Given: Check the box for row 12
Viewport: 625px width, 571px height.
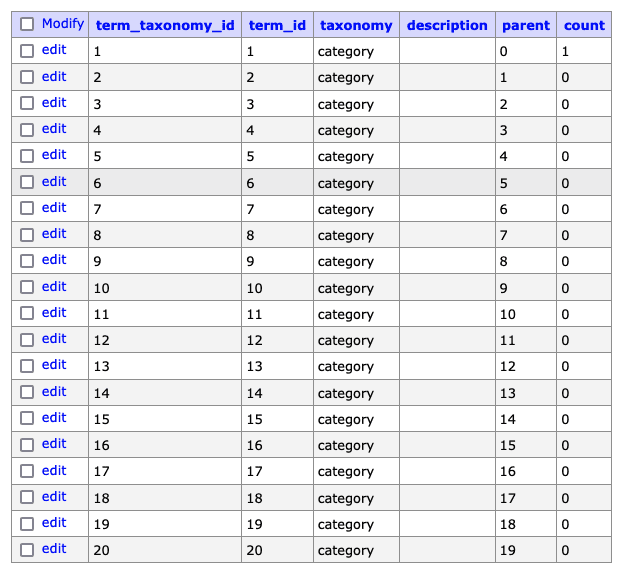Looking at the screenshot, I should (27, 340).
